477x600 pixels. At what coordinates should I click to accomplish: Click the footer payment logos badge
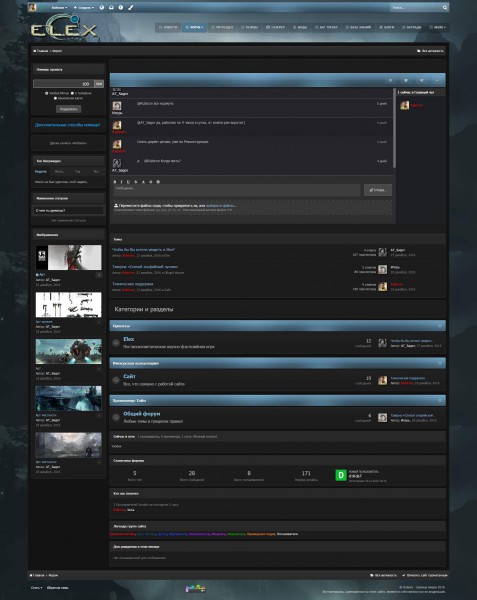click(x=196, y=588)
